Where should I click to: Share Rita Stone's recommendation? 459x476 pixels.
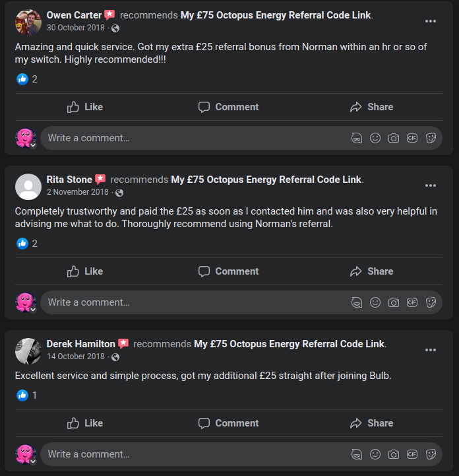(371, 271)
